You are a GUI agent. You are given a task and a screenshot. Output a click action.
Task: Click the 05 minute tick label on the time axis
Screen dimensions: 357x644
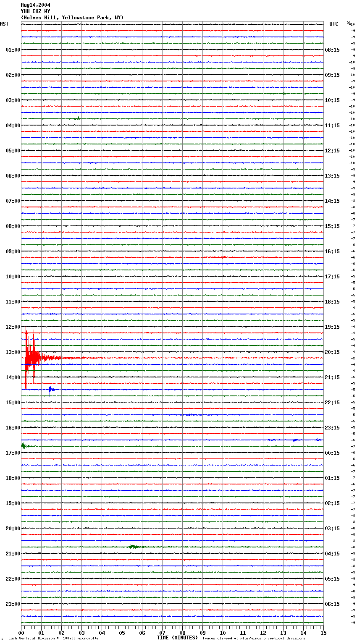click(x=122, y=632)
